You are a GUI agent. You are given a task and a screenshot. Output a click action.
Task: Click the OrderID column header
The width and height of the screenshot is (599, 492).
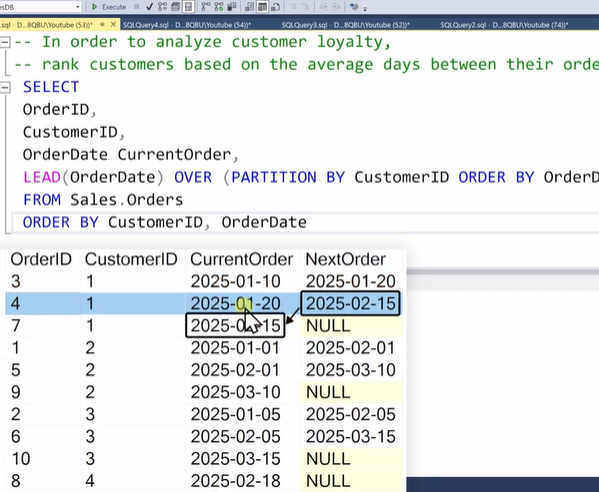pyautogui.click(x=41, y=259)
